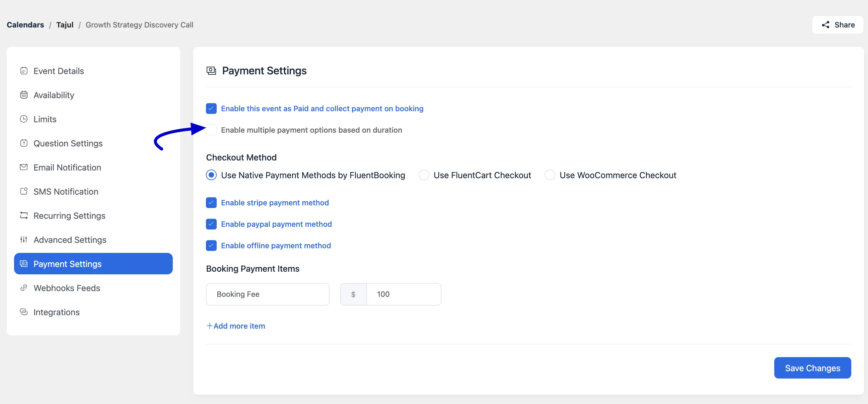Click the Question Settings icon
This screenshot has width=868, height=404.
click(x=23, y=143)
